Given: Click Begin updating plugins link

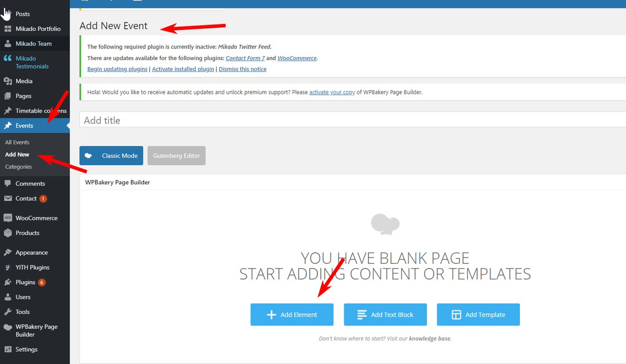Looking at the screenshot, I should pyautogui.click(x=117, y=69).
